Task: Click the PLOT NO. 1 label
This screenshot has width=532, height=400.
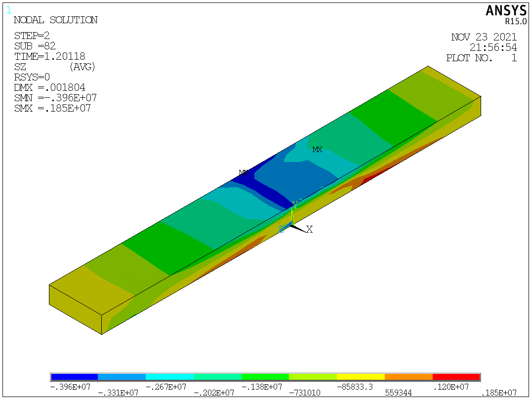Action: [x=481, y=58]
